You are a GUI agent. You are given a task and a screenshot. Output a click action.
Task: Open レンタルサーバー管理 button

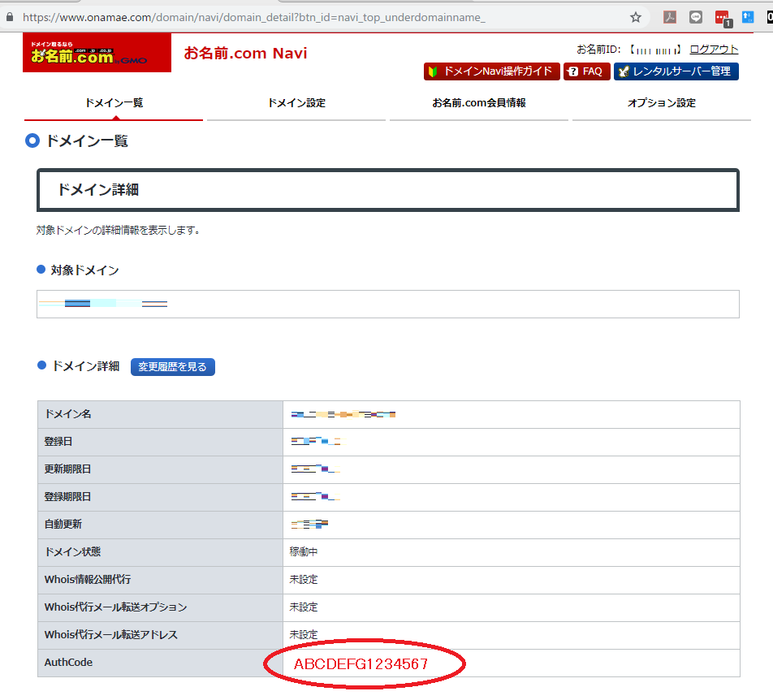(x=676, y=71)
